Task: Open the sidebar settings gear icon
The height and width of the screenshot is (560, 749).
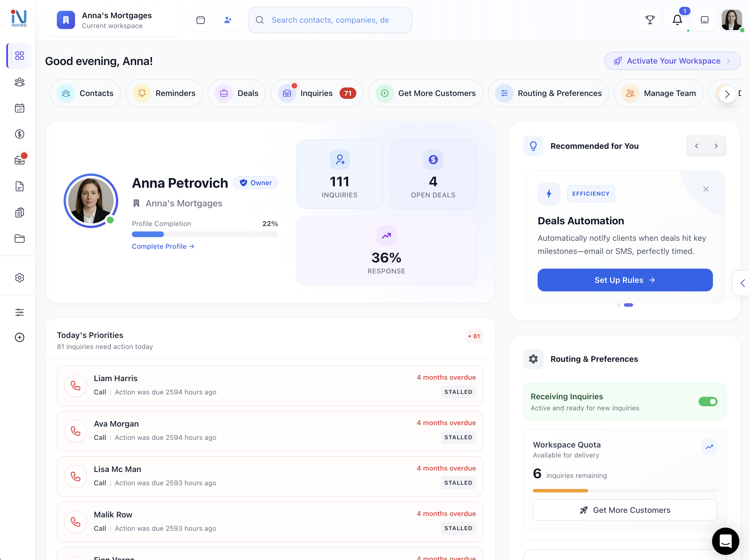Action: 19,277
